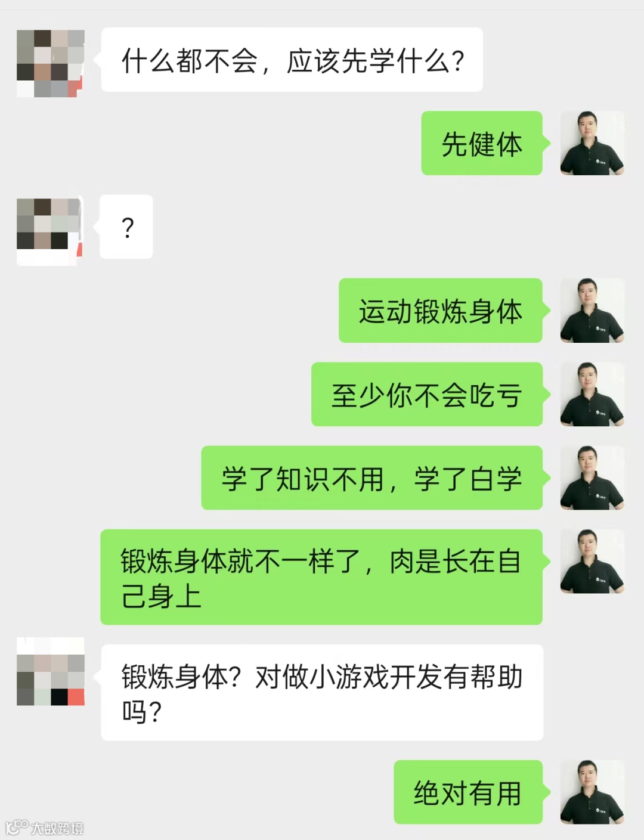Open avatar beside "学了知识不用,学了白学" bubble

(x=592, y=478)
